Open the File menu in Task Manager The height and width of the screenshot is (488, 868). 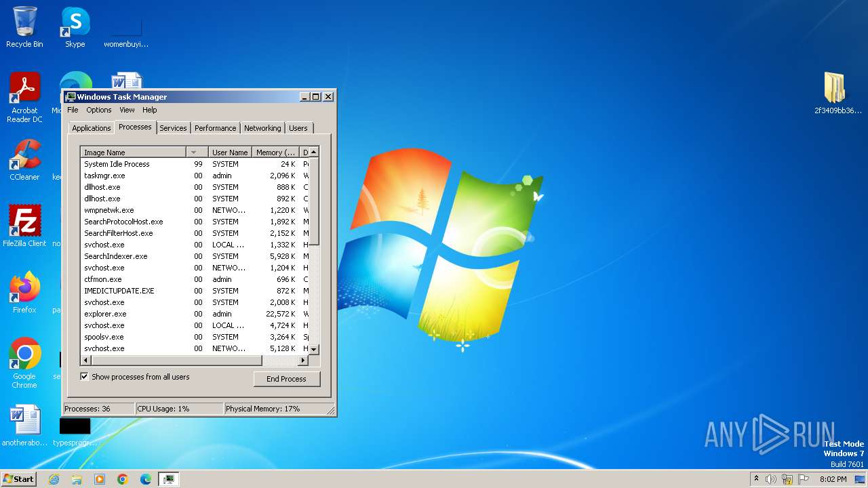point(73,110)
